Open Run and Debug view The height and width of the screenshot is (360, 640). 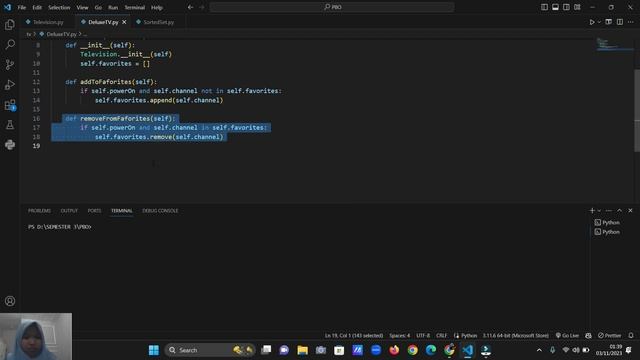coord(10,84)
